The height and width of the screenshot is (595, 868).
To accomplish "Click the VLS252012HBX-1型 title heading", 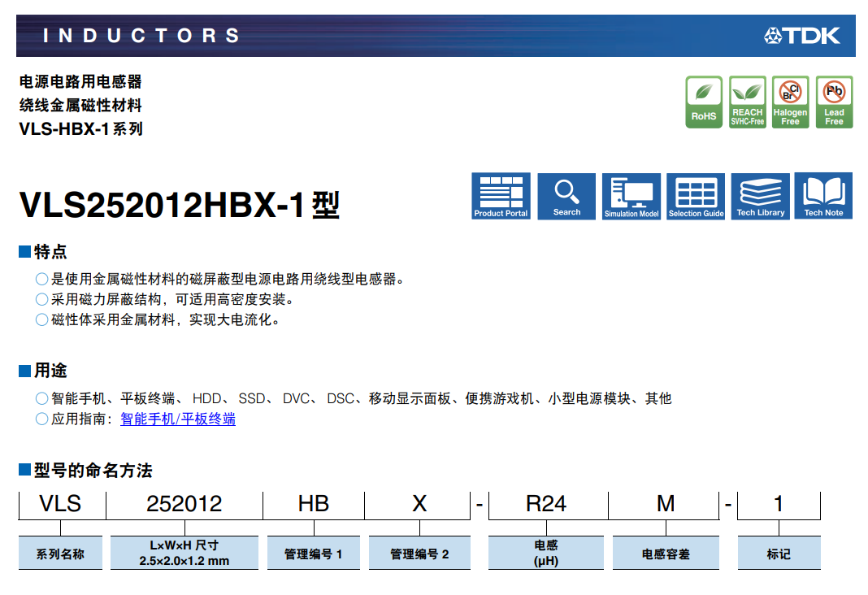I will tap(180, 206).
